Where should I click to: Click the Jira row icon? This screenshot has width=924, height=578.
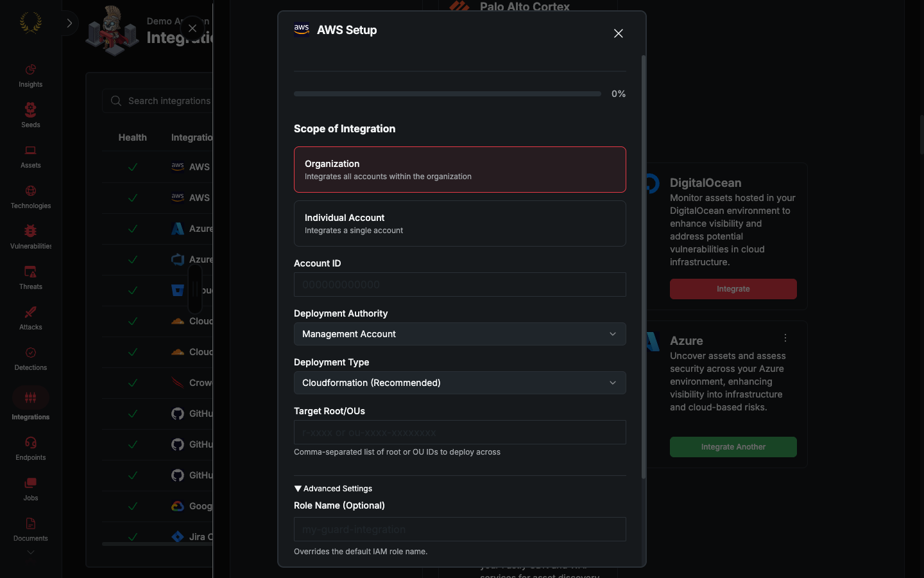click(178, 537)
